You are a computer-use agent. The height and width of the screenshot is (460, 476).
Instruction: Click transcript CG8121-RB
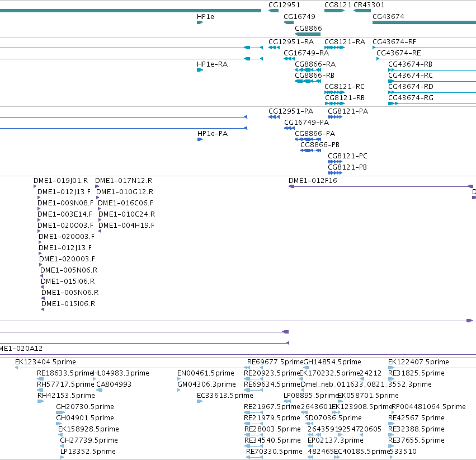click(x=345, y=98)
